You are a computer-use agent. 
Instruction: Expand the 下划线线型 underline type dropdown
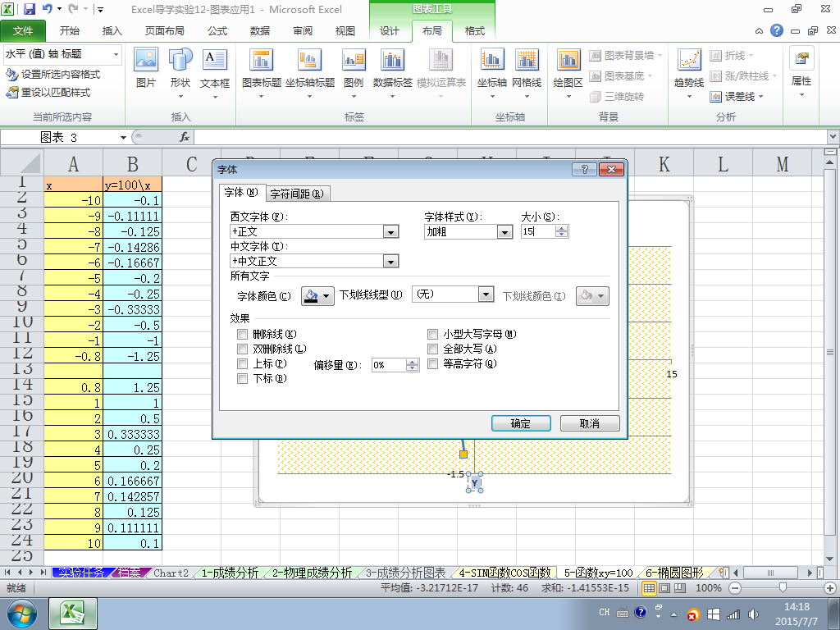point(486,294)
